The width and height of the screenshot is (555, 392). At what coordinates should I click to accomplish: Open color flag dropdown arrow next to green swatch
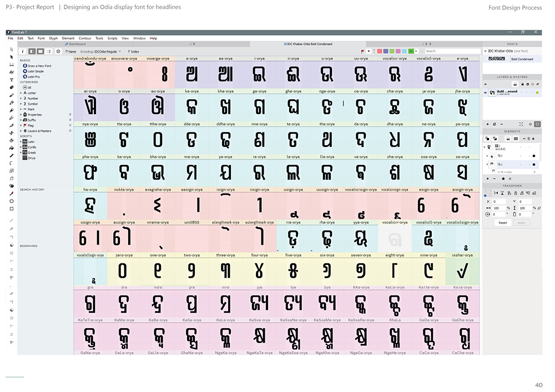(416, 51)
